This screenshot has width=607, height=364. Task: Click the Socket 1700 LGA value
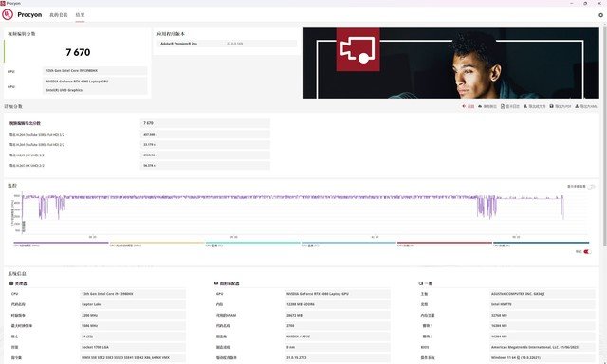[x=132, y=347]
